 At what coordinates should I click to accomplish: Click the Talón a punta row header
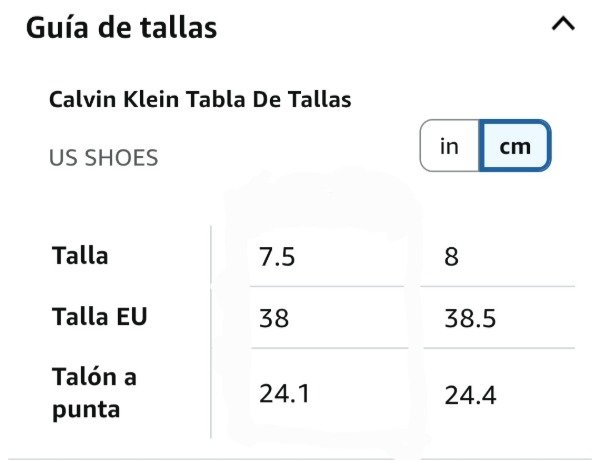click(x=95, y=393)
